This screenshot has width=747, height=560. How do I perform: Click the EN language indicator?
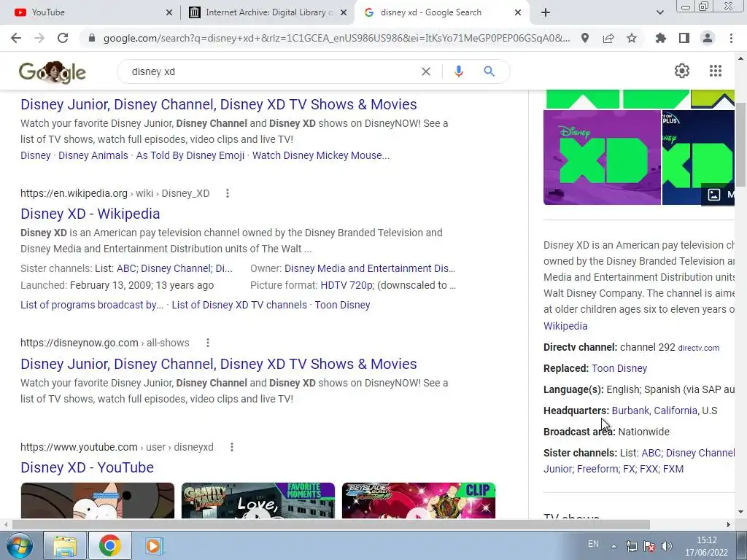coord(593,544)
